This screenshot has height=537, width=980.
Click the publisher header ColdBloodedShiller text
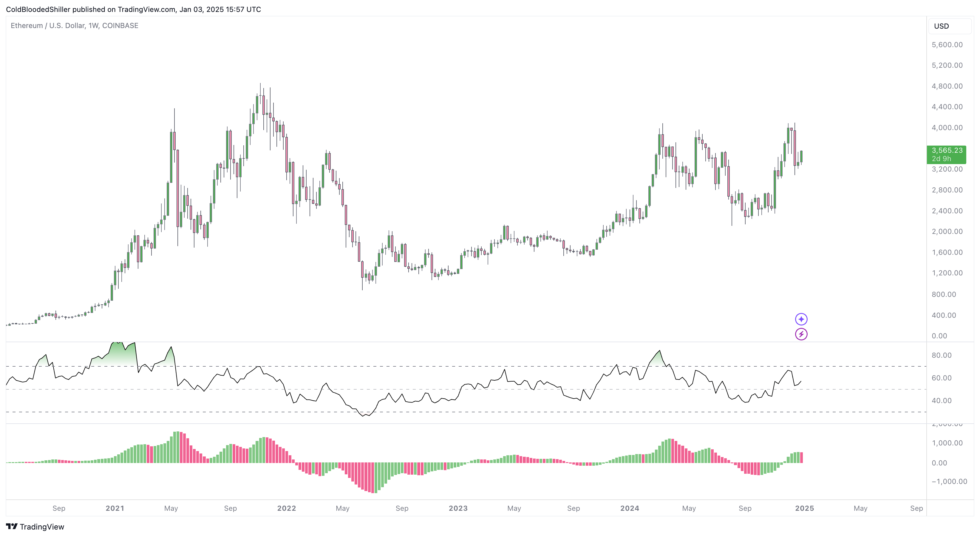38,9
